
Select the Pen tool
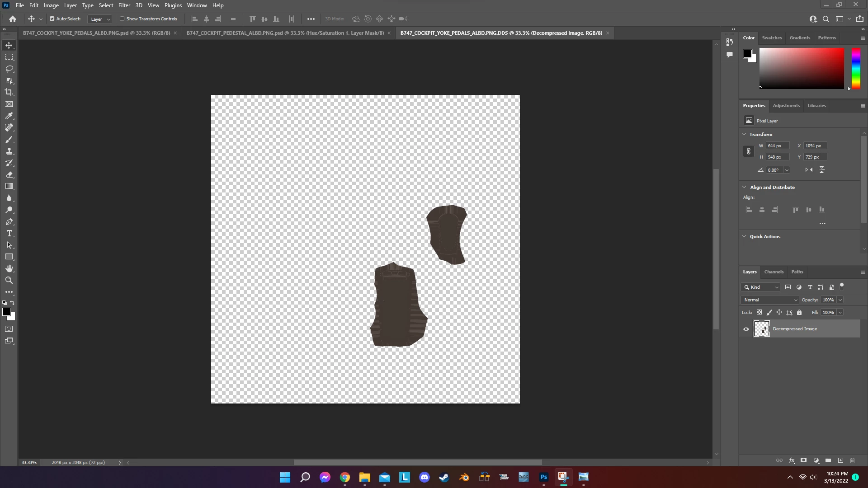pos(9,221)
